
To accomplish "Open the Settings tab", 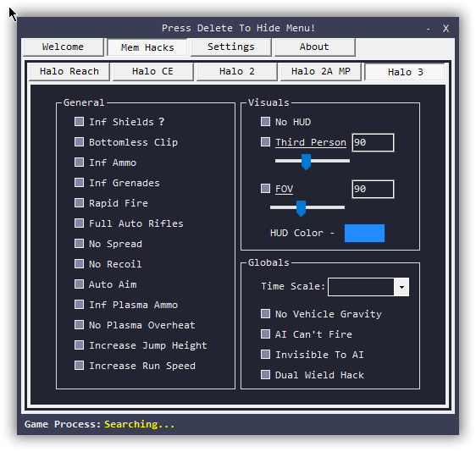I will click(x=230, y=47).
